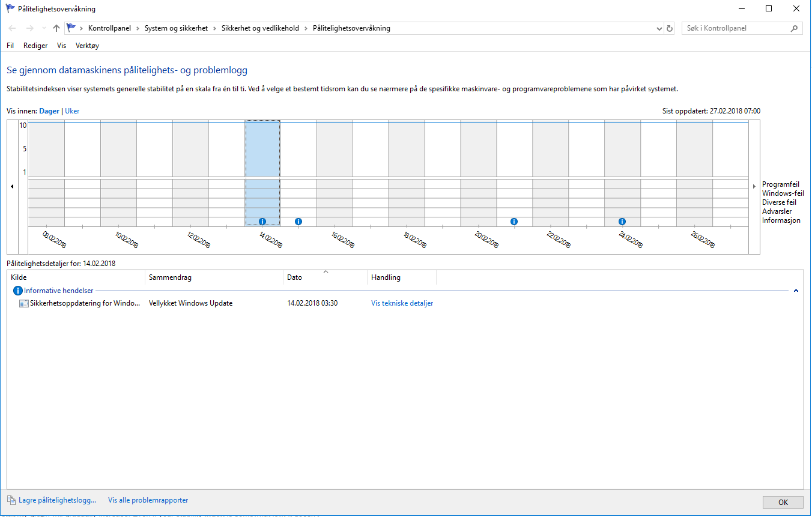This screenshot has height=517, width=812.
Task: Select the 20.02.2018 date label
Action: pyautogui.click(x=486, y=240)
